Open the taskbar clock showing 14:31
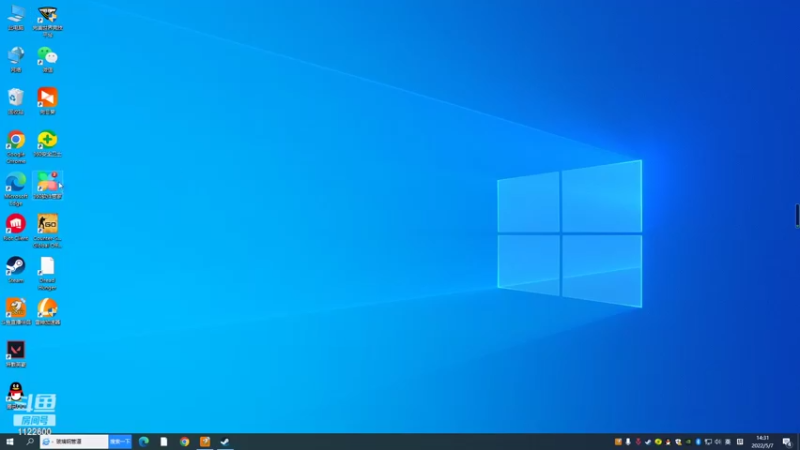 762,442
